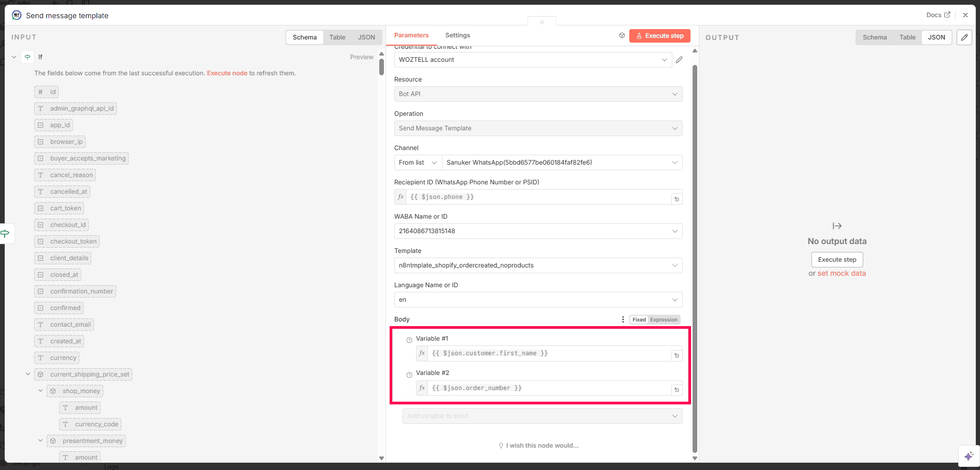Click the cube icon beside Execute step
Screen dimensions: 980x470
[x=622, y=36]
